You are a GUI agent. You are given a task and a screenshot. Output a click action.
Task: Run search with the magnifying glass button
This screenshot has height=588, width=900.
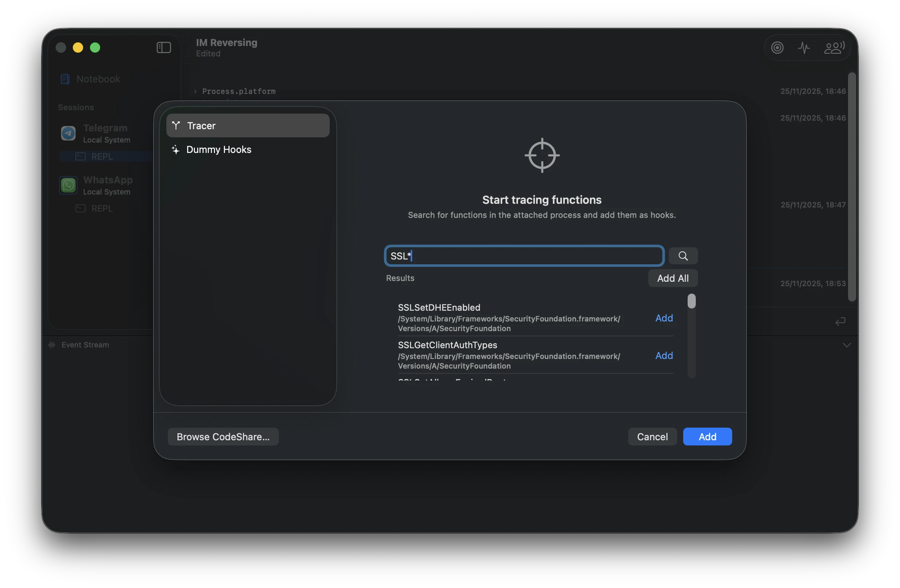click(683, 256)
